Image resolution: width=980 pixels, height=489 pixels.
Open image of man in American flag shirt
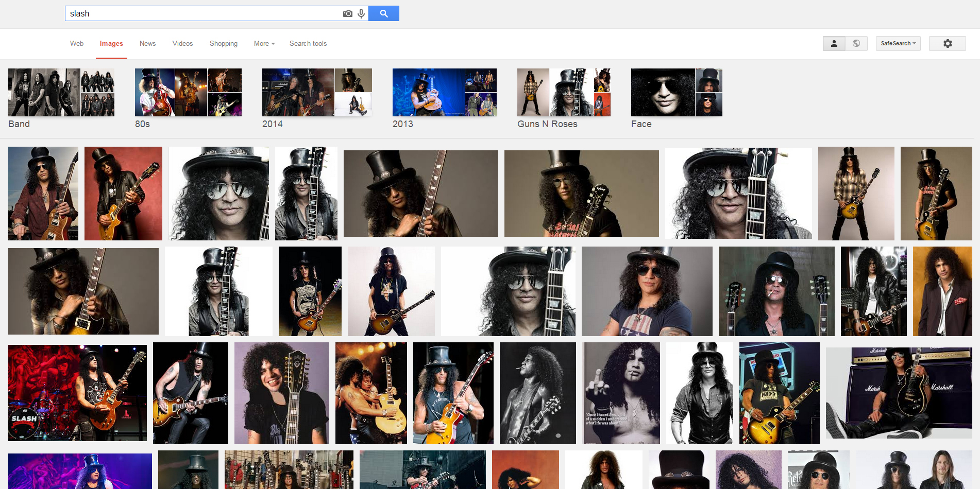(x=647, y=291)
